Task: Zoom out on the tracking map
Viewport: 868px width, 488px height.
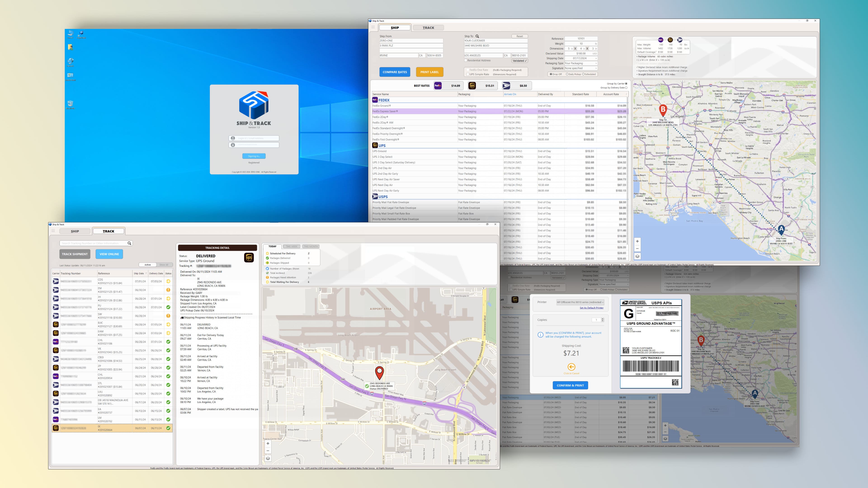Action: [x=268, y=451]
